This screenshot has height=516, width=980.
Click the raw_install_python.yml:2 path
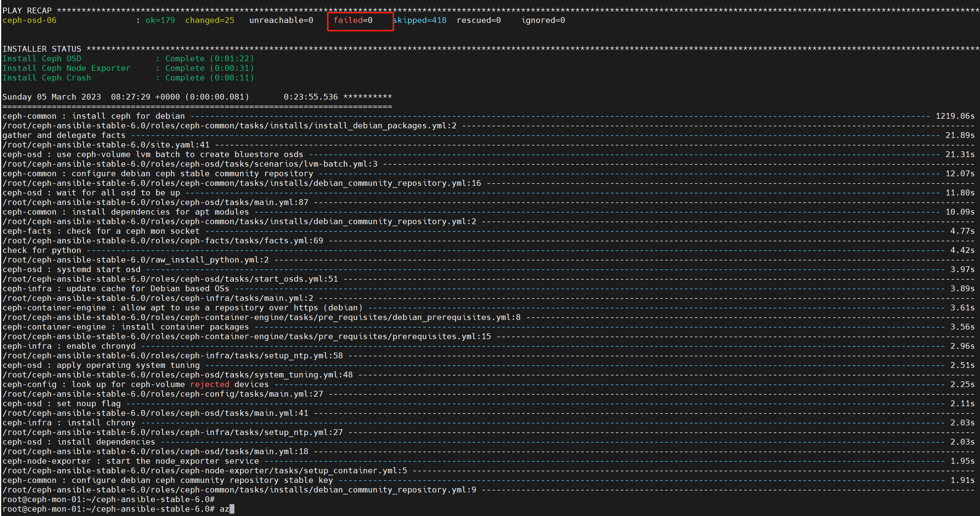click(x=135, y=260)
